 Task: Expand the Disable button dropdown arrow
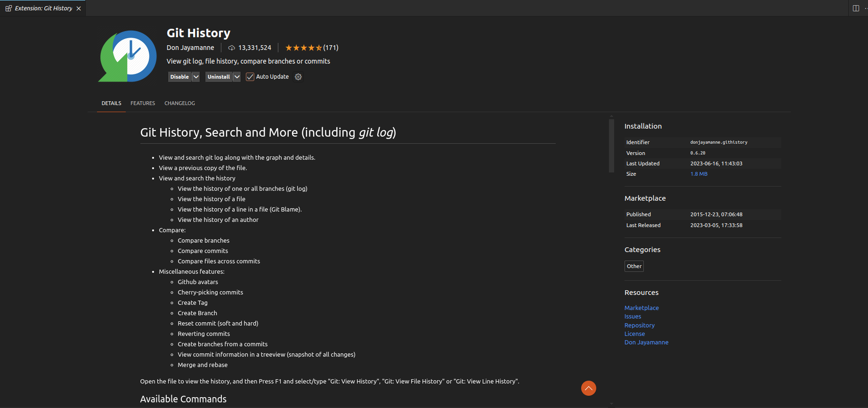(x=196, y=77)
